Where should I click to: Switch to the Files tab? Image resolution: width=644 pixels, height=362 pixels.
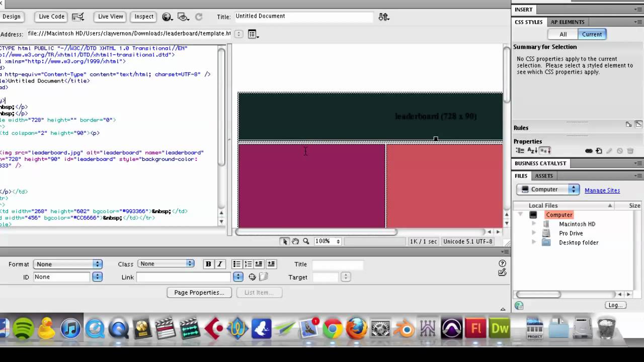tap(521, 176)
